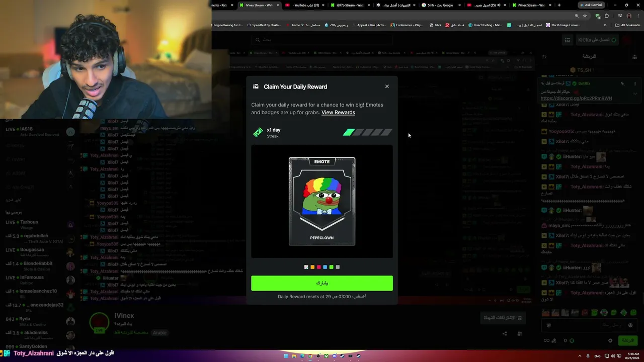Open the View Rewards link

pyautogui.click(x=338, y=113)
